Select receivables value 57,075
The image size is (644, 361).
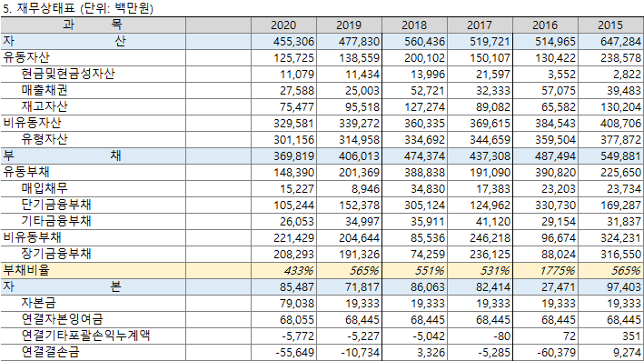[x=559, y=91]
